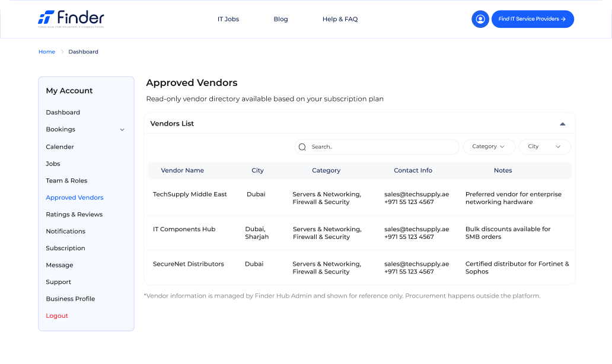The image size is (612, 364).
Task: Click Find IT Service Providers button
Action: 533,19
